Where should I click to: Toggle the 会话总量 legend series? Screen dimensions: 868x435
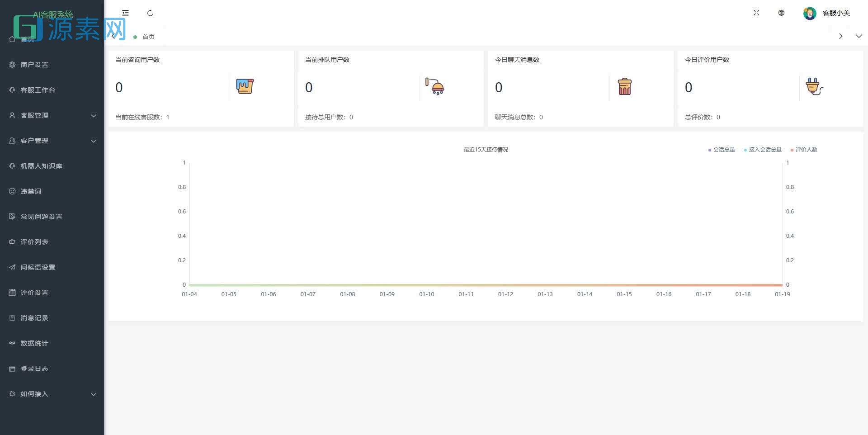(722, 150)
